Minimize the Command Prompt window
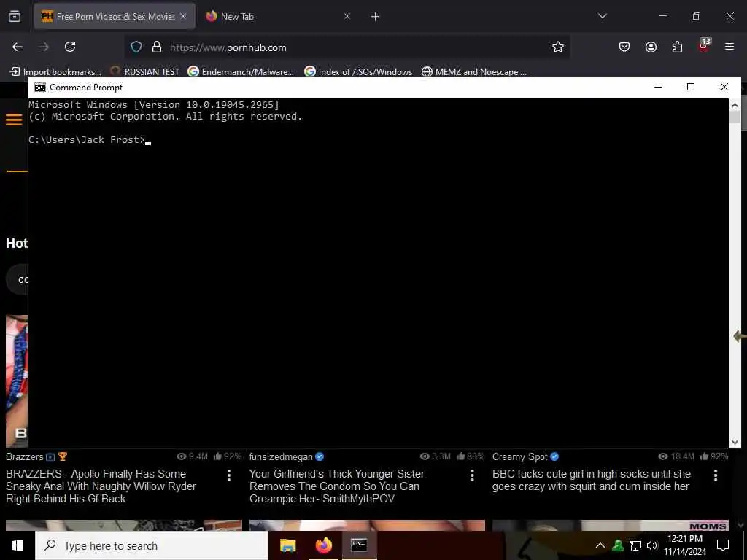Screen dimensions: 747x560 (x=658, y=87)
